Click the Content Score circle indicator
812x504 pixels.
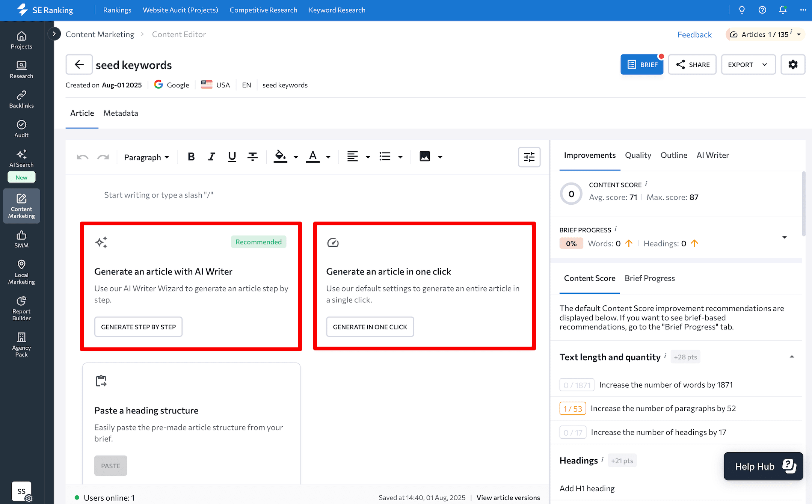click(x=571, y=194)
